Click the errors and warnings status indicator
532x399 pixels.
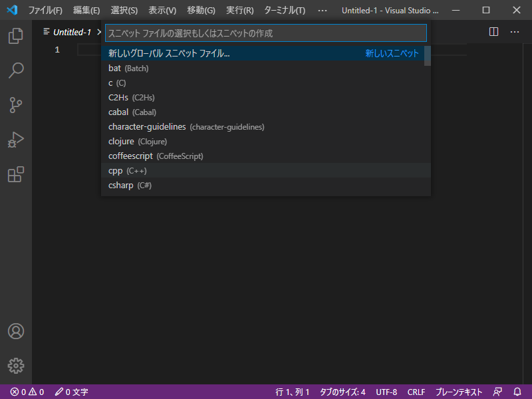27,392
